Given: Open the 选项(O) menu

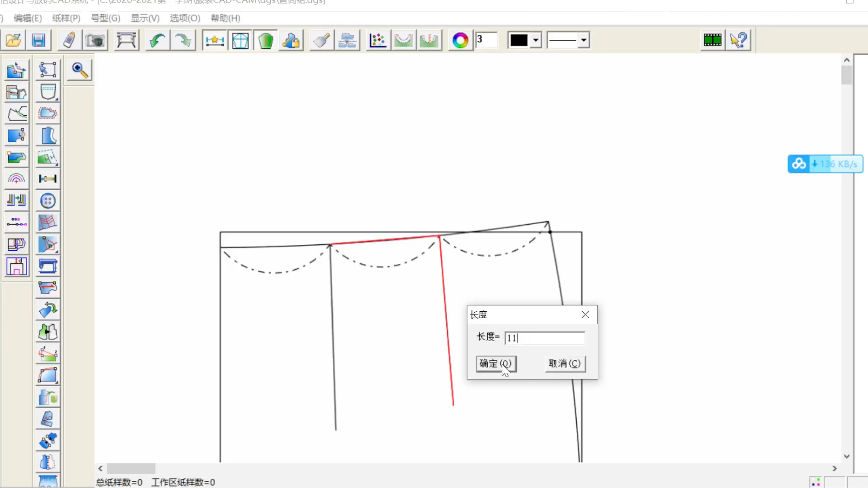Looking at the screenshot, I should [184, 18].
